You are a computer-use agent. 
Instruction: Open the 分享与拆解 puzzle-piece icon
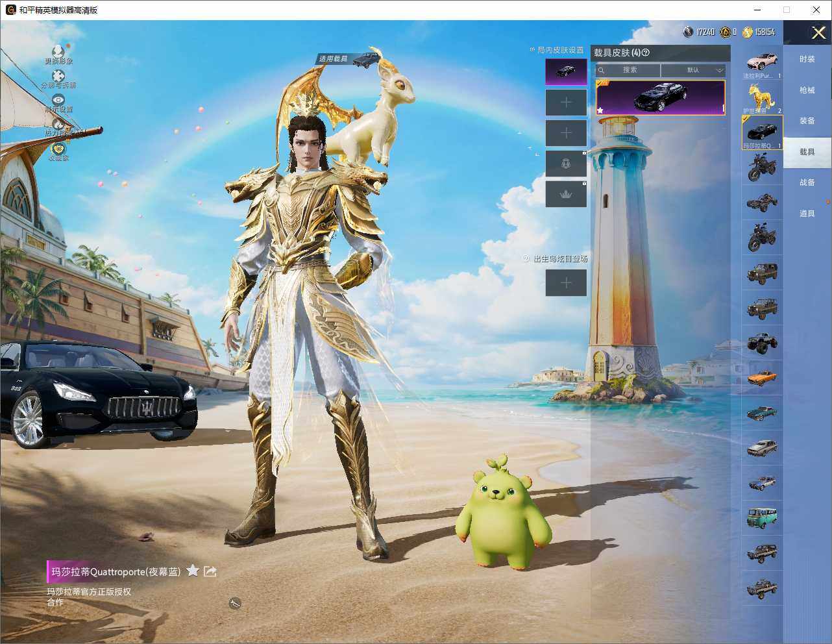(x=58, y=75)
